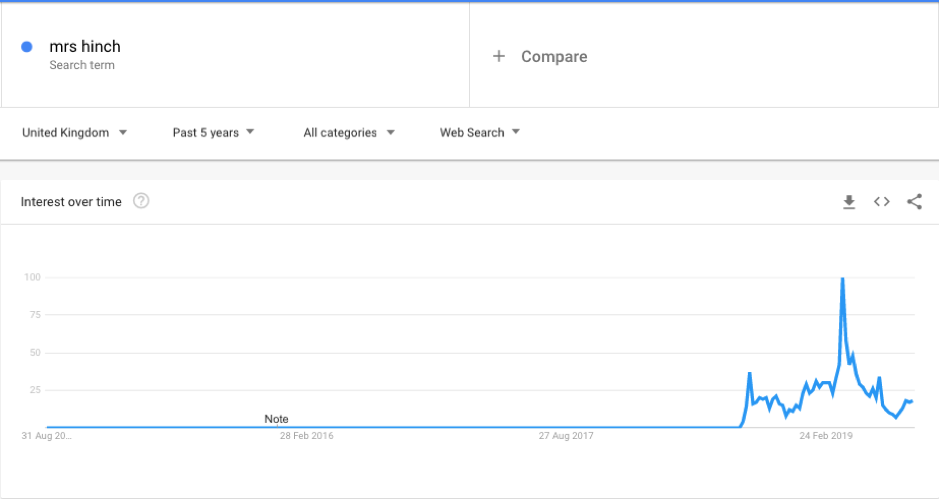Click the embed code icon
This screenshot has width=939, height=499.
[881, 202]
